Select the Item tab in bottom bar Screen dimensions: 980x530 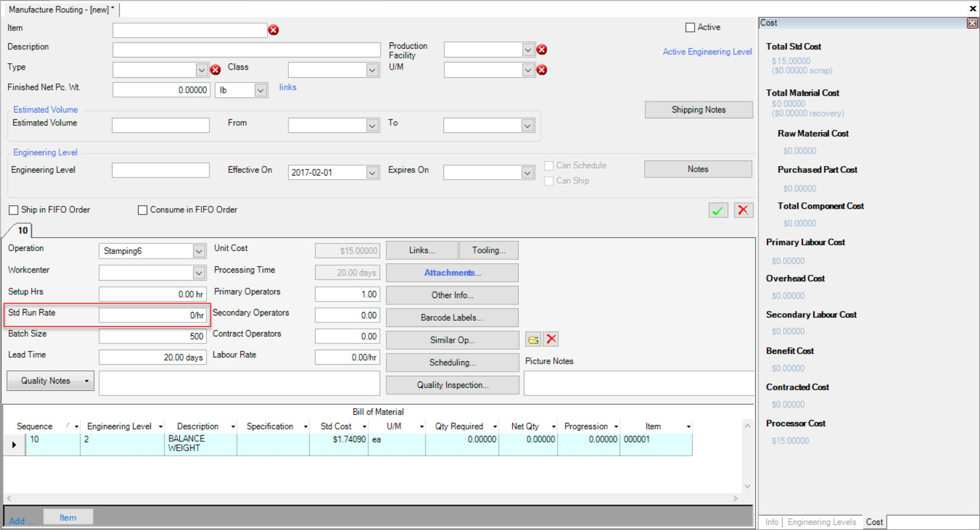click(x=68, y=517)
